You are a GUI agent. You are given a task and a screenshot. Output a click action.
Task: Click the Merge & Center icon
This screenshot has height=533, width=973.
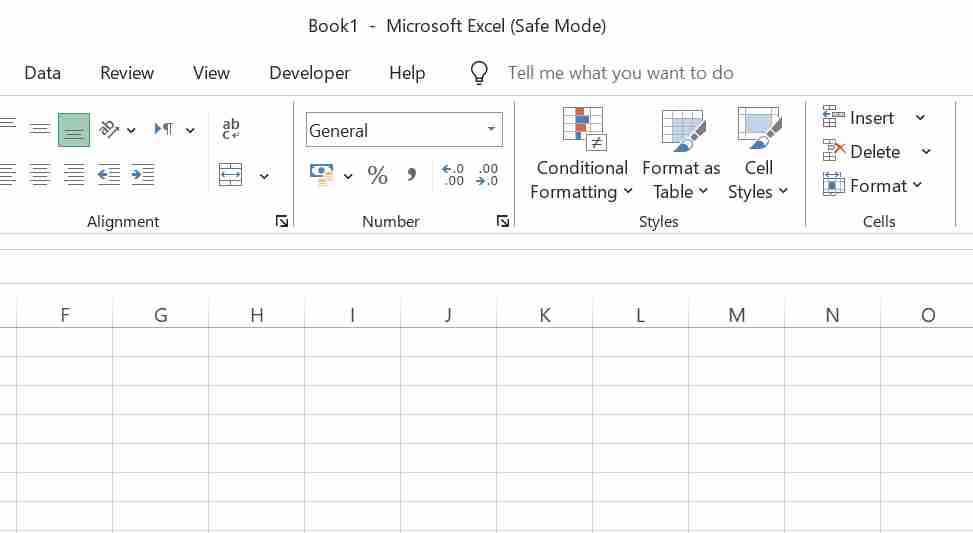[231, 174]
